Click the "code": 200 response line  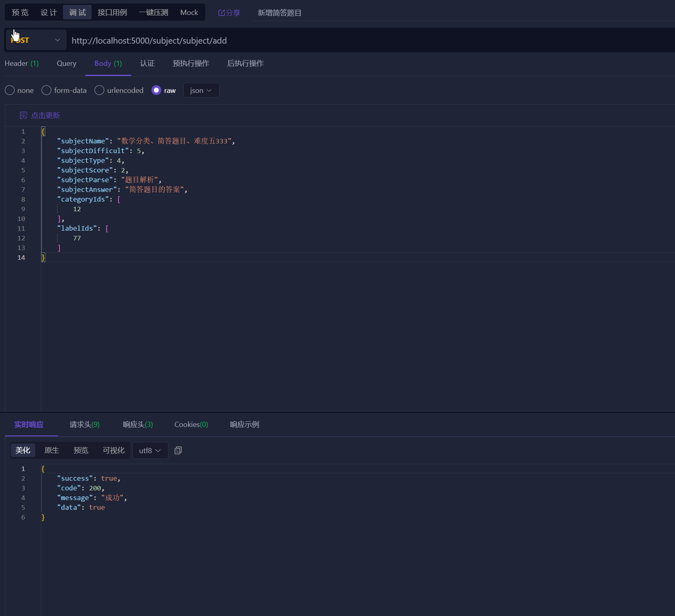tap(80, 488)
